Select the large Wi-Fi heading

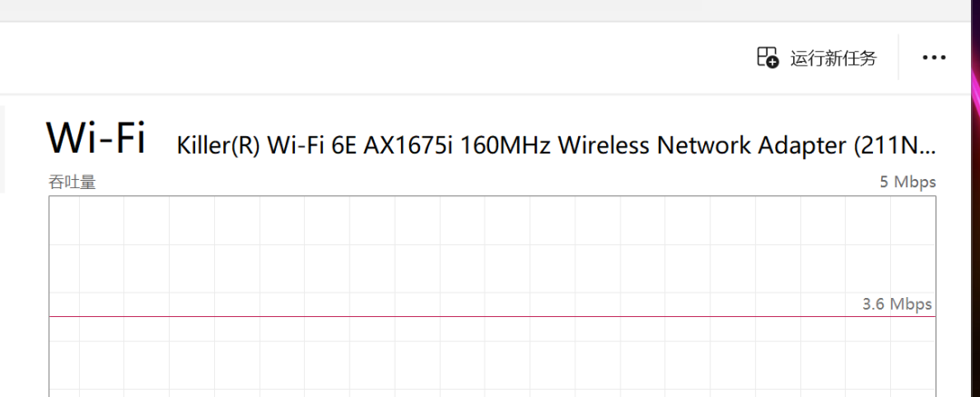pyautogui.click(x=95, y=138)
